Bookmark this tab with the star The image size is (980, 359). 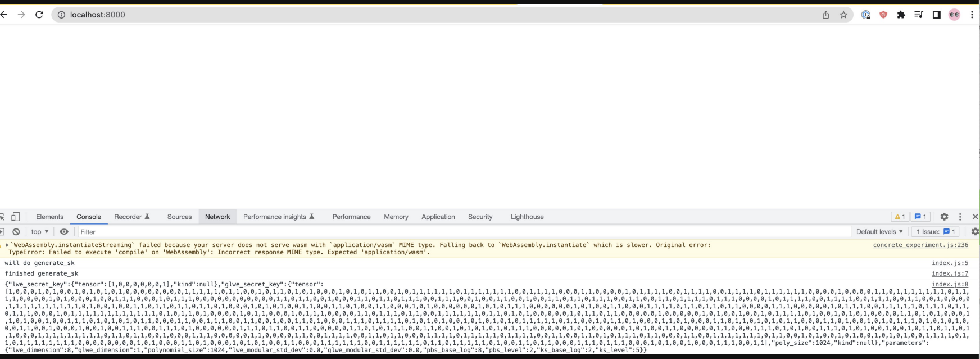pyautogui.click(x=843, y=15)
